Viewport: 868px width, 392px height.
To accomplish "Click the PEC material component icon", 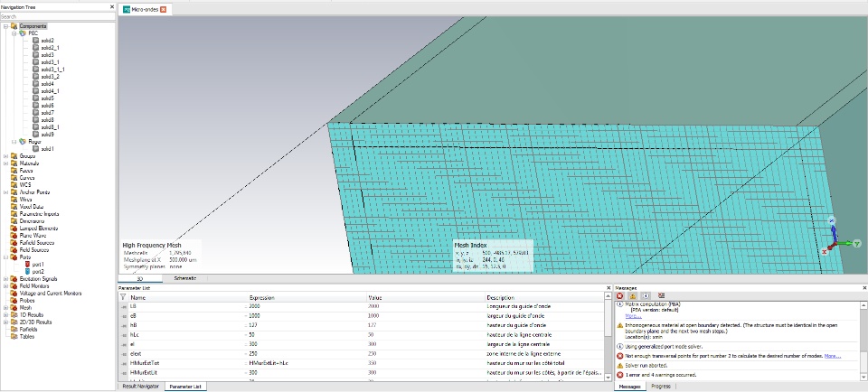I will (x=23, y=33).
